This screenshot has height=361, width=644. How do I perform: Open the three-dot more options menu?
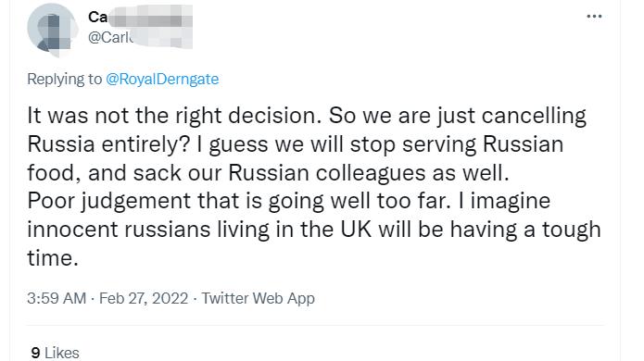[594, 17]
